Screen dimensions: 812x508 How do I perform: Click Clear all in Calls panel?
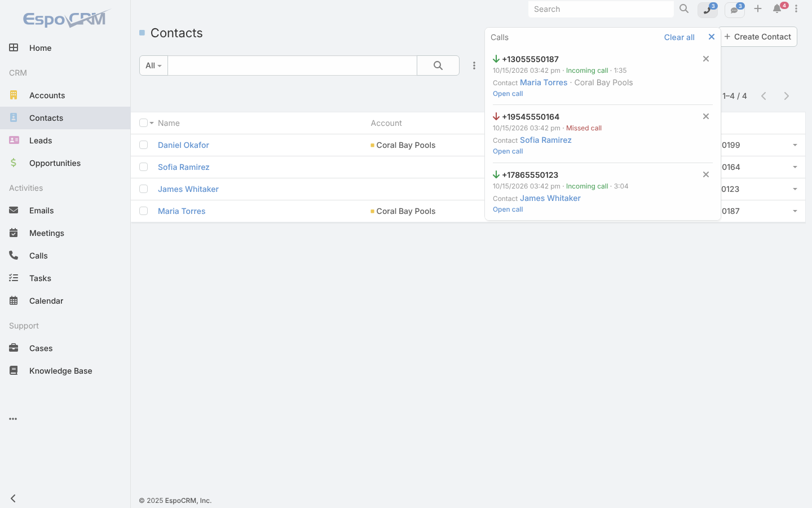click(x=679, y=37)
